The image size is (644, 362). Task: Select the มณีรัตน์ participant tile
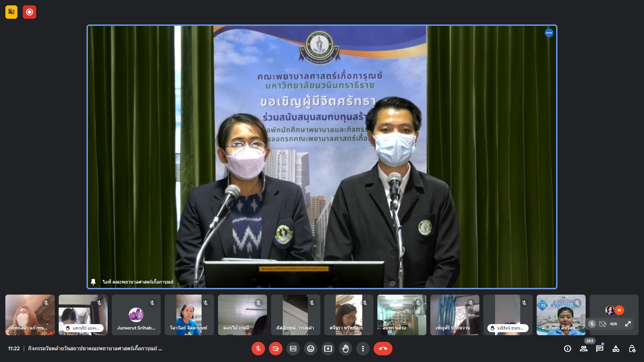tap(508, 315)
